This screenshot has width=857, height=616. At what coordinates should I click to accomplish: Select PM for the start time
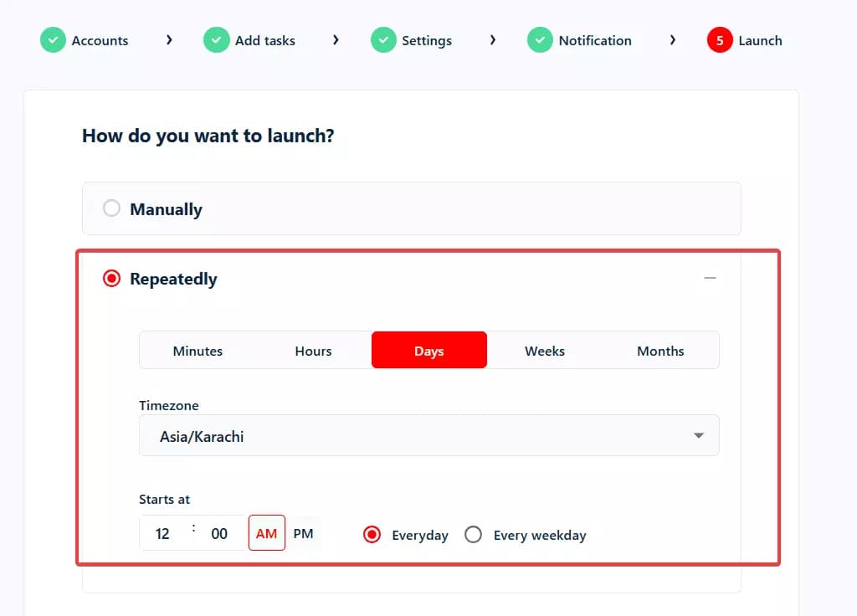(x=303, y=533)
